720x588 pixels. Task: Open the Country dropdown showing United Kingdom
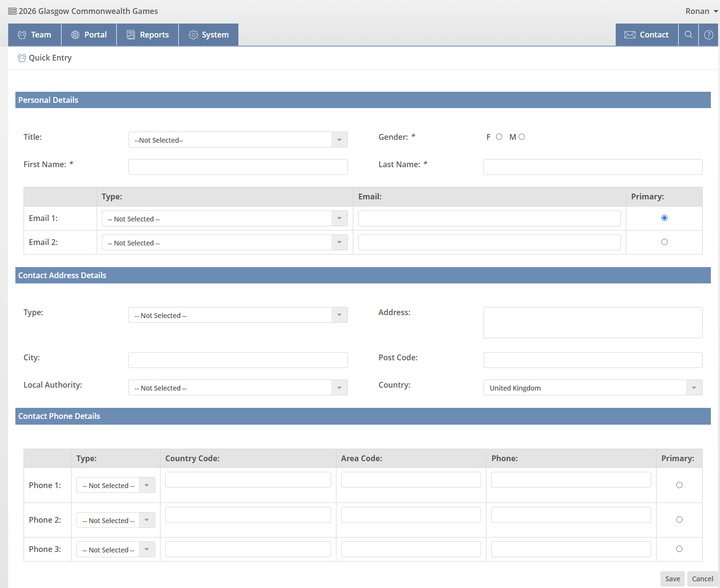tap(593, 388)
